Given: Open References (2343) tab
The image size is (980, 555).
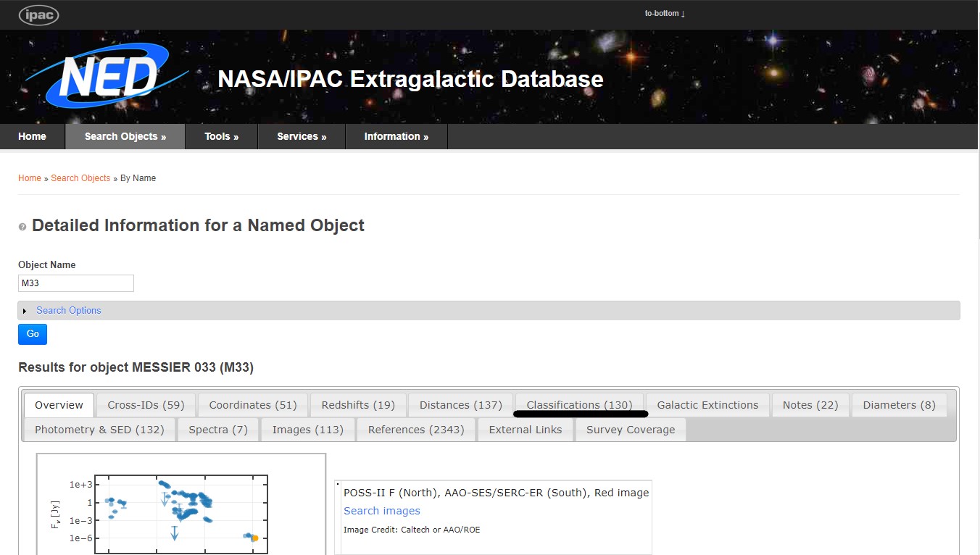Looking at the screenshot, I should [416, 430].
